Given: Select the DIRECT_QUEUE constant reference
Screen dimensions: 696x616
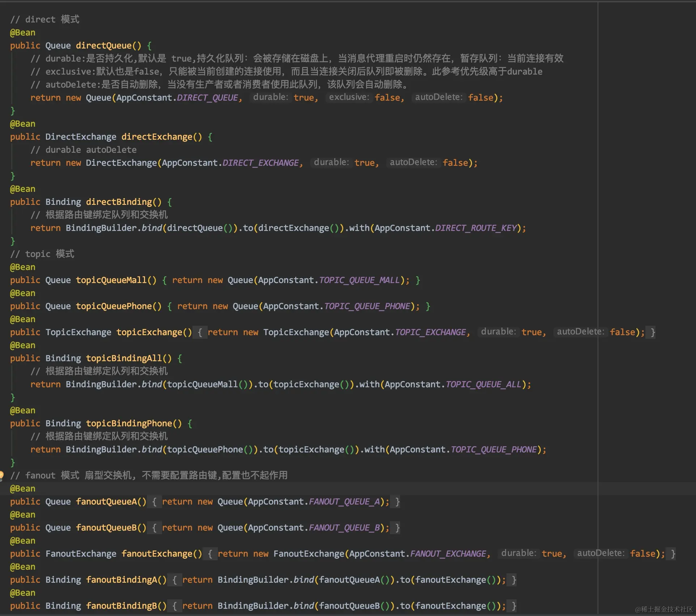Looking at the screenshot, I should [x=207, y=97].
